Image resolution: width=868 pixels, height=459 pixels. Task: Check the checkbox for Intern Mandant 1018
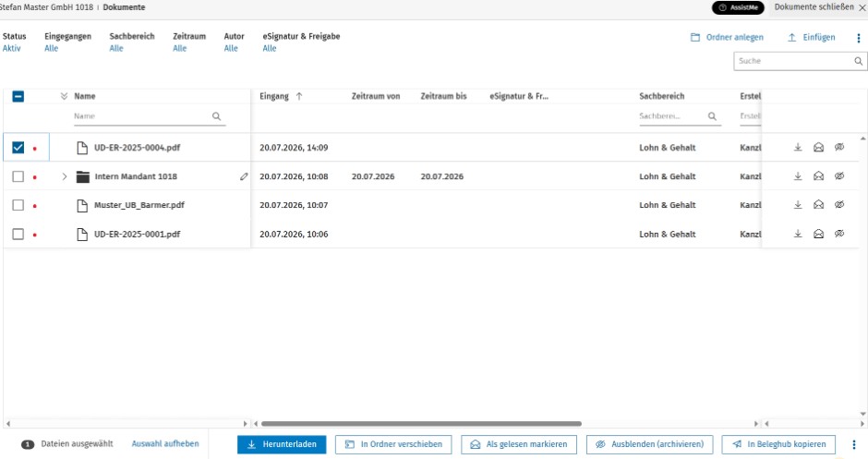[18, 176]
